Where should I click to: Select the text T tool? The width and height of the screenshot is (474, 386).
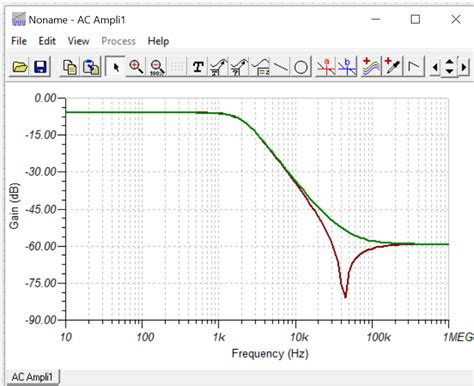(198, 67)
